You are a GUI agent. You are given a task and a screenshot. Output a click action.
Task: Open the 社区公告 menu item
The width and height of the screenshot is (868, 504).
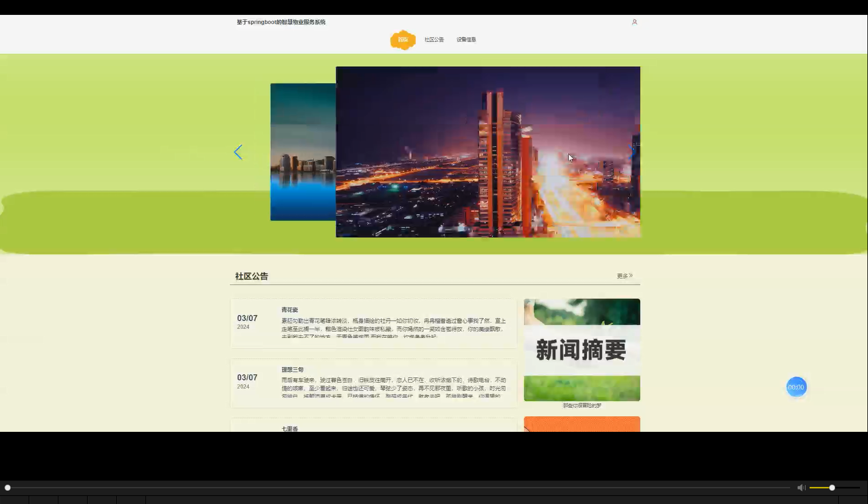point(433,40)
